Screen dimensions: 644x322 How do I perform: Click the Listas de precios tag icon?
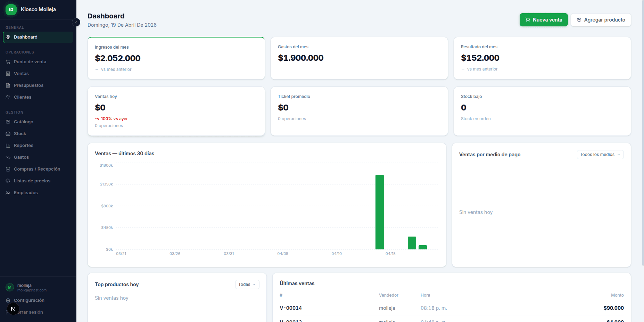click(8, 181)
